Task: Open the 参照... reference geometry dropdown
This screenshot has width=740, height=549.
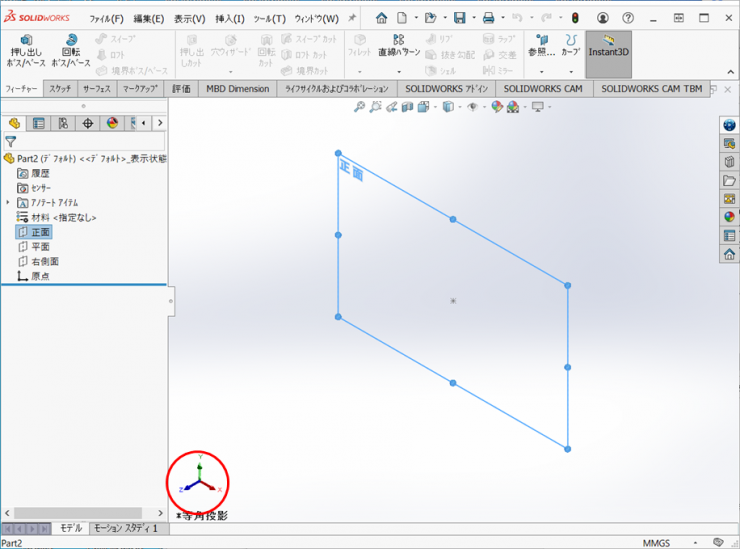Action: 541,72
